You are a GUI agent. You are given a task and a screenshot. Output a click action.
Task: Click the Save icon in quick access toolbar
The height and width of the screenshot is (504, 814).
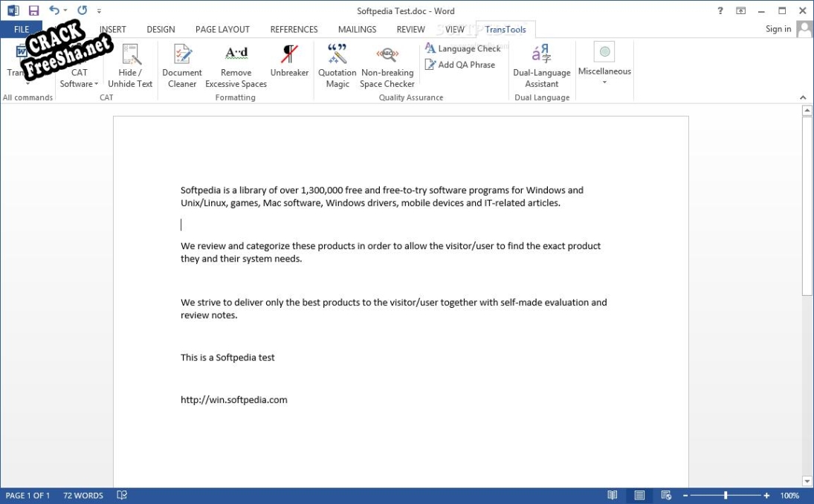point(33,11)
